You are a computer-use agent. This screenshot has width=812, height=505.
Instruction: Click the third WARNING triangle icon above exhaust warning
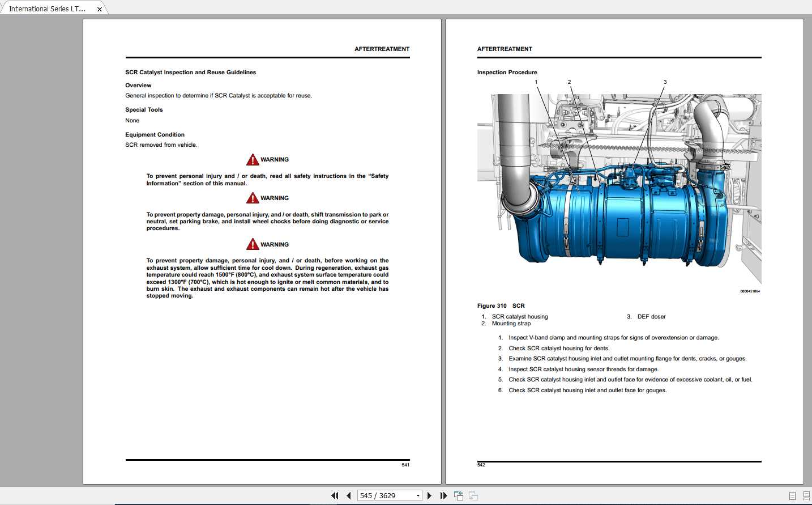tap(253, 244)
